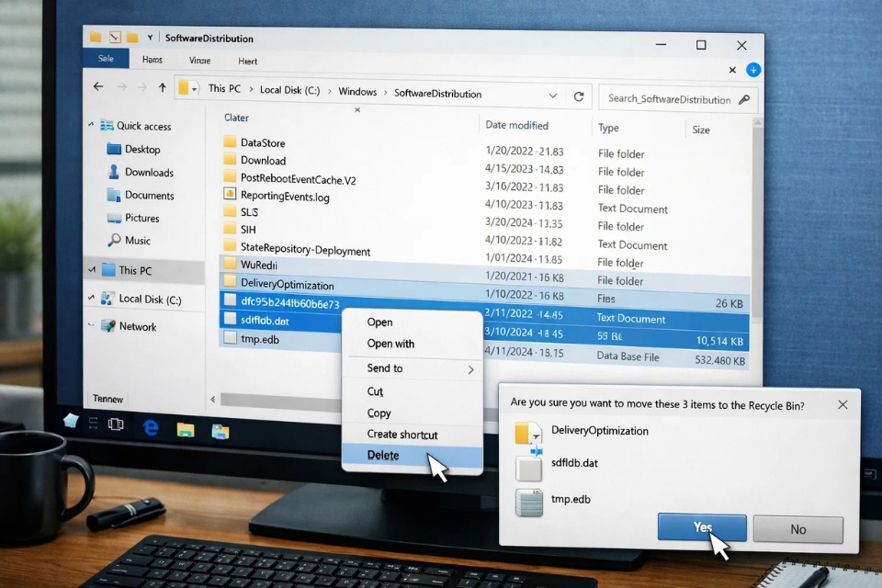The width and height of the screenshot is (882, 588).
Task: Confirm deletion by pressing Yes
Action: tap(701, 528)
